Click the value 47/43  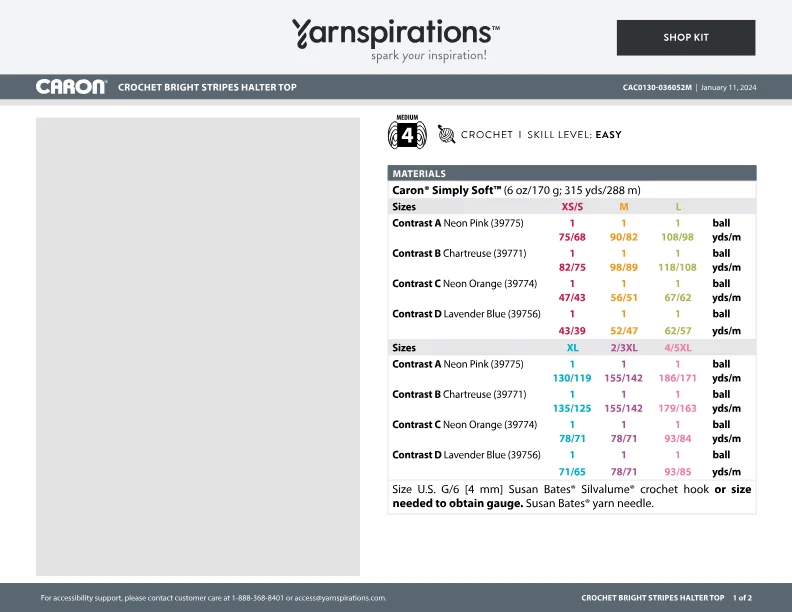coord(572,297)
